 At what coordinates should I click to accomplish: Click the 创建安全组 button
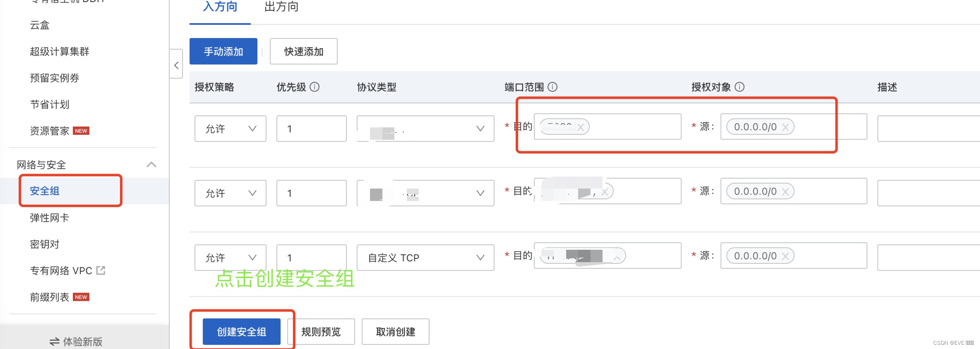pyautogui.click(x=241, y=331)
